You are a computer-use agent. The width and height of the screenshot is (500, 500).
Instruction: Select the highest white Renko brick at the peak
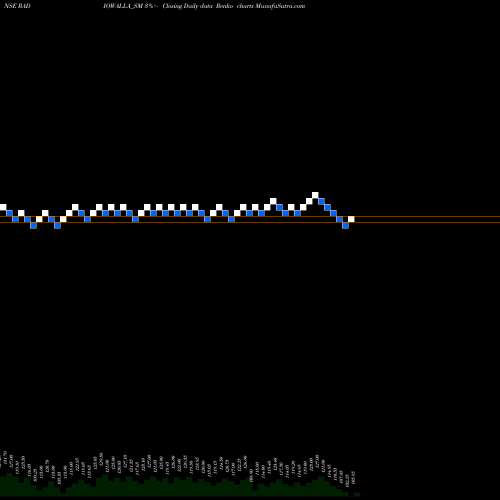(x=315, y=195)
